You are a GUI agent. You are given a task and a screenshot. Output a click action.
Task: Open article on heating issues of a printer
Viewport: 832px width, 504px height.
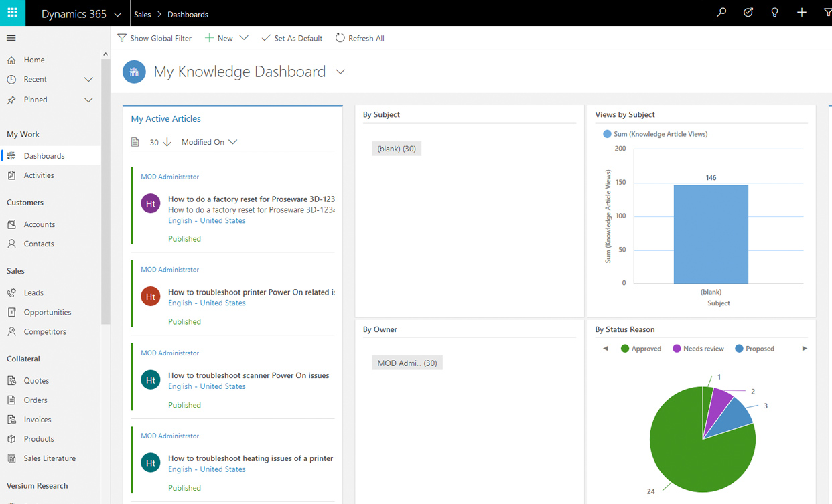[x=251, y=458]
